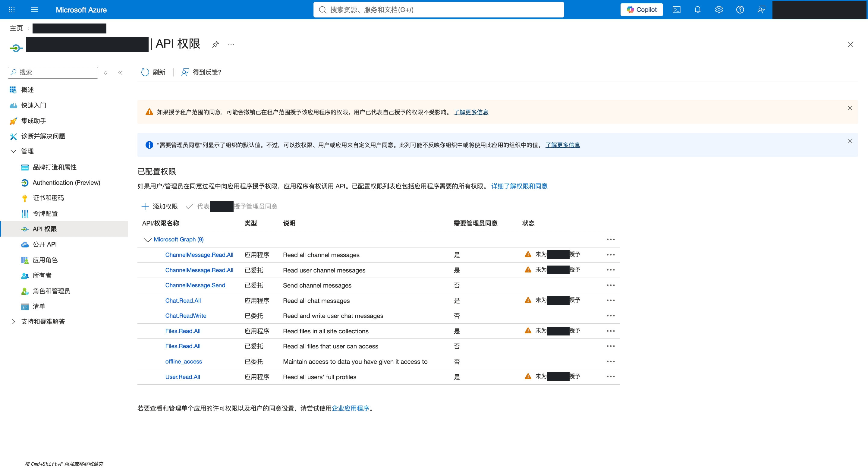Screen dimensions: 868x469
Task: Open the more options menu for offline_access
Action: pyautogui.click(x=611, y=361)
